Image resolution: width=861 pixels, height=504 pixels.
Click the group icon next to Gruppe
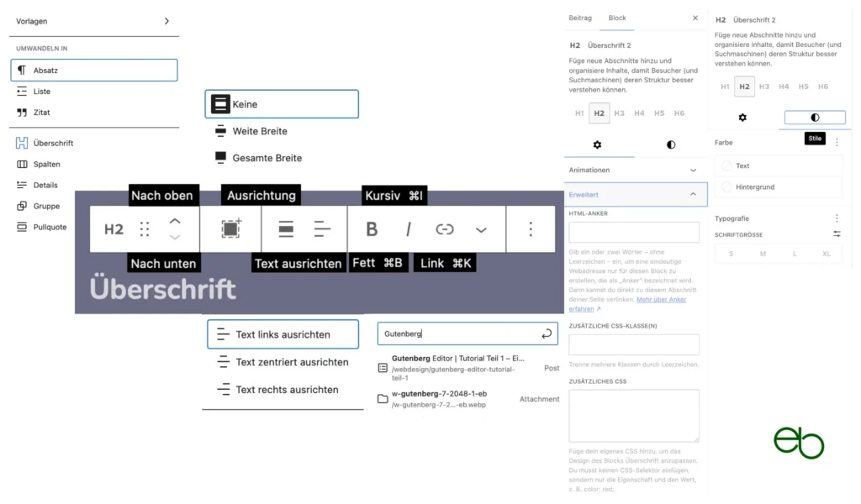click(21, 206)
